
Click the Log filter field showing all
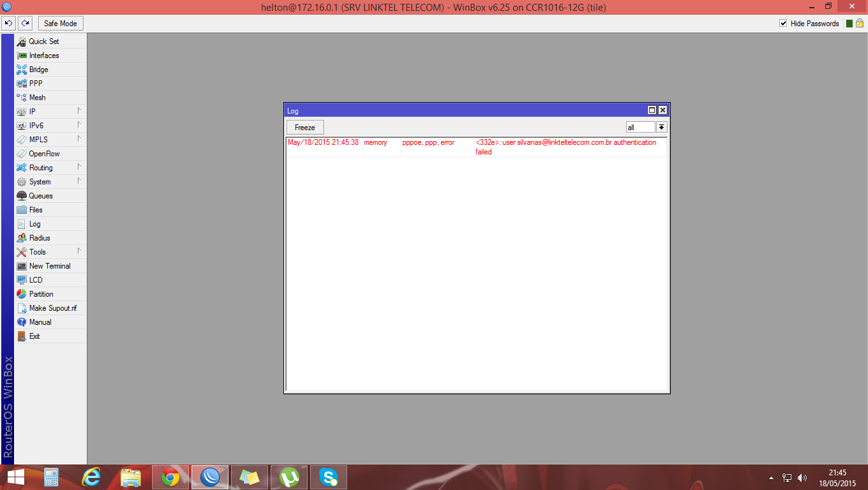click(x=640, y=128)
